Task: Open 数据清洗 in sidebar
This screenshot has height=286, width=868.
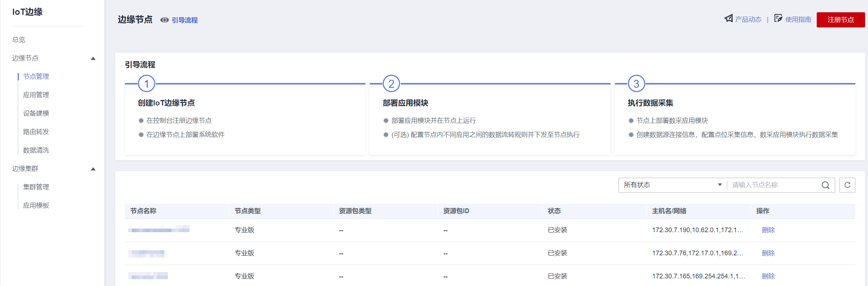Action: (x=36, y=150)
